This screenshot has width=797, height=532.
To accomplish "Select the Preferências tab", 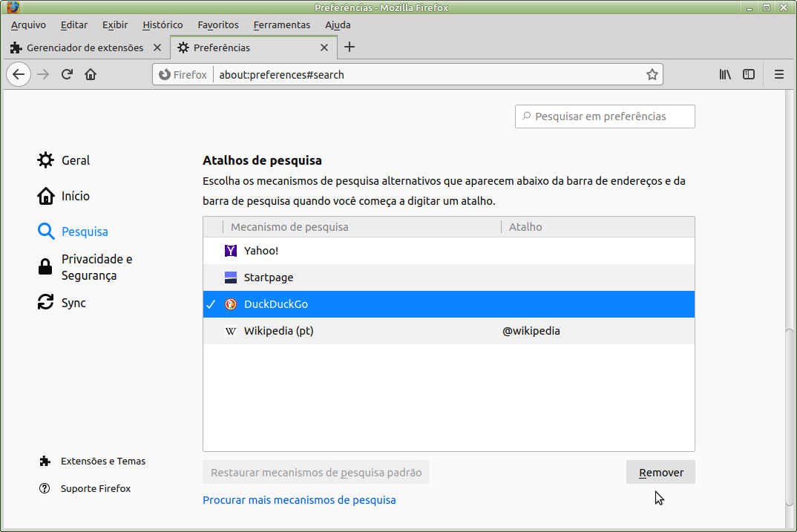I will [254, 47].
